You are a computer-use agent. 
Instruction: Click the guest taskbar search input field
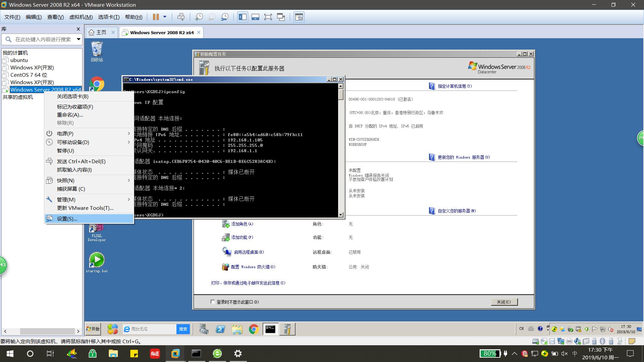[x=150, y=329]
